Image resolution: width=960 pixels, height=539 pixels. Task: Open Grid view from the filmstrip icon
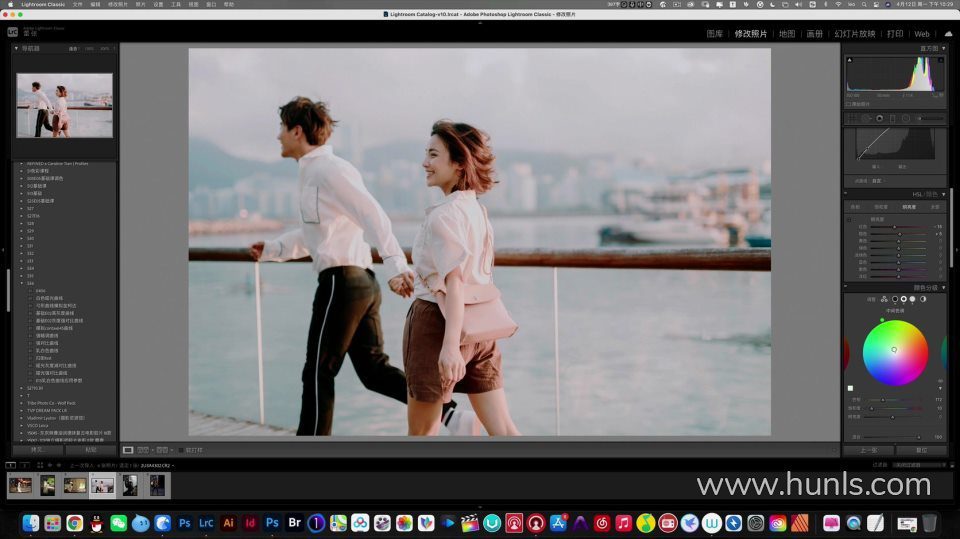coord(40,466)
